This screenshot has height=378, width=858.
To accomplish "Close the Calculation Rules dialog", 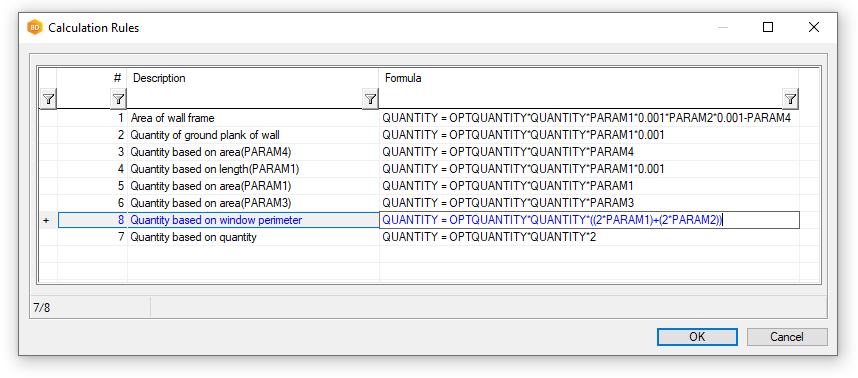I will (814, 27).
